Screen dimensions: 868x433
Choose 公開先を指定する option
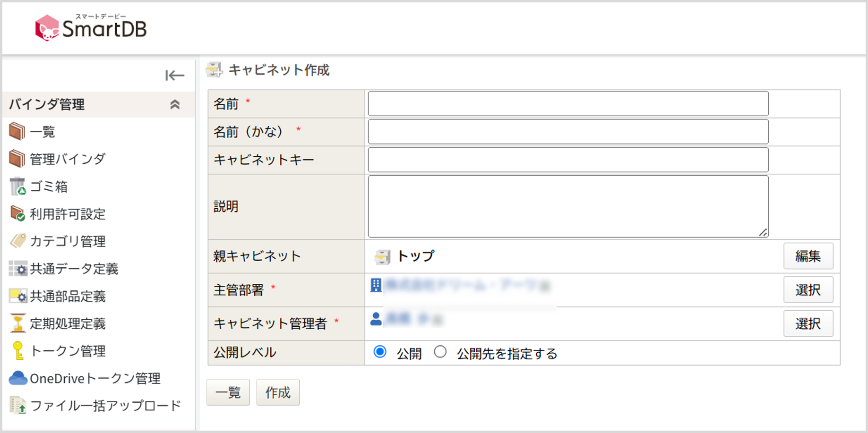(441, 352)
